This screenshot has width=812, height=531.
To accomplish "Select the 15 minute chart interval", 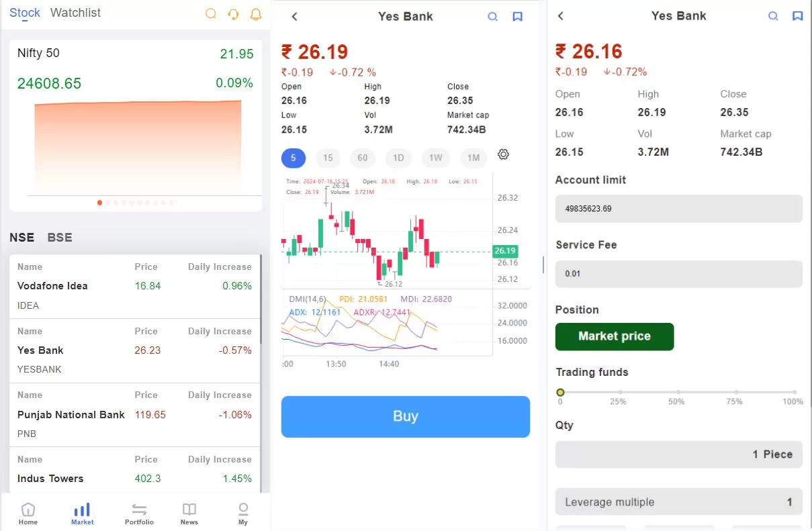I will click(328, 158).
